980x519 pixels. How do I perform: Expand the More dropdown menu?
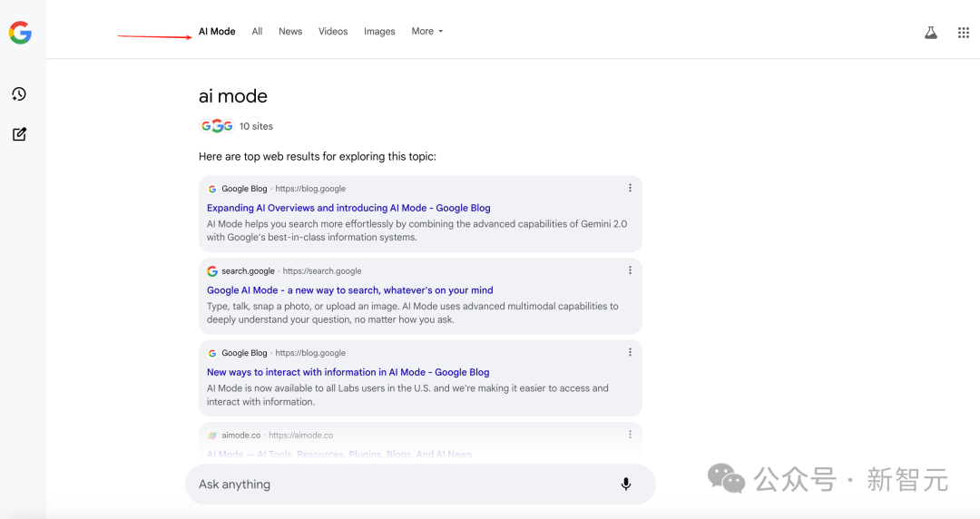(426, 32)
